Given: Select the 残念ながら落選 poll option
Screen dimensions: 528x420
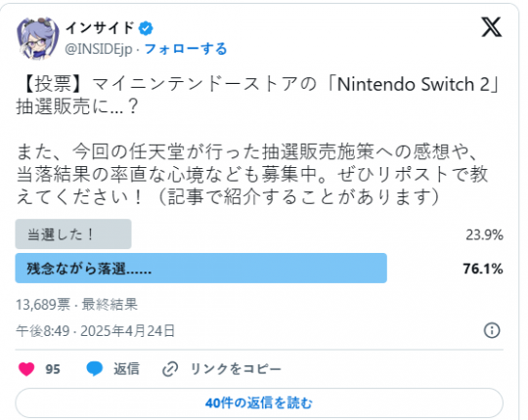Looking at the screenshot, I should 201,269.
